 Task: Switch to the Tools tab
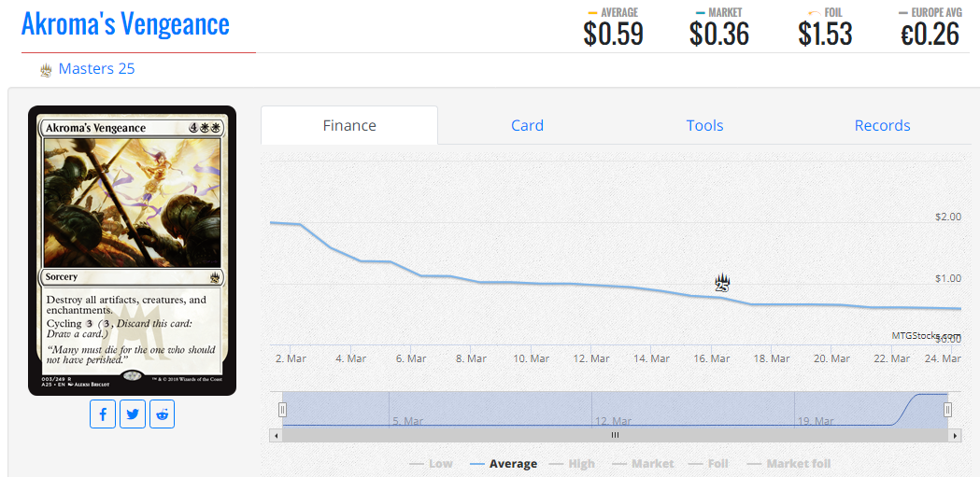704,125
